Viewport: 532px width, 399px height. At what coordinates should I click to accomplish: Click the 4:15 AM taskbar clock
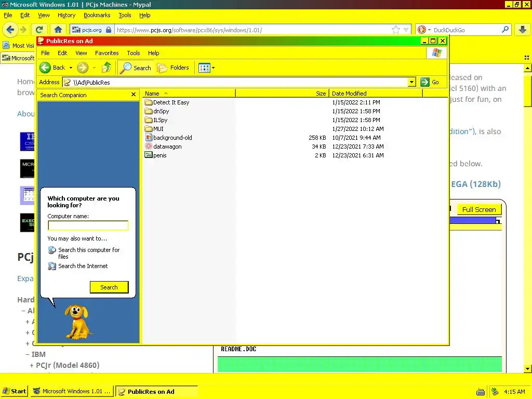(514, 392)
